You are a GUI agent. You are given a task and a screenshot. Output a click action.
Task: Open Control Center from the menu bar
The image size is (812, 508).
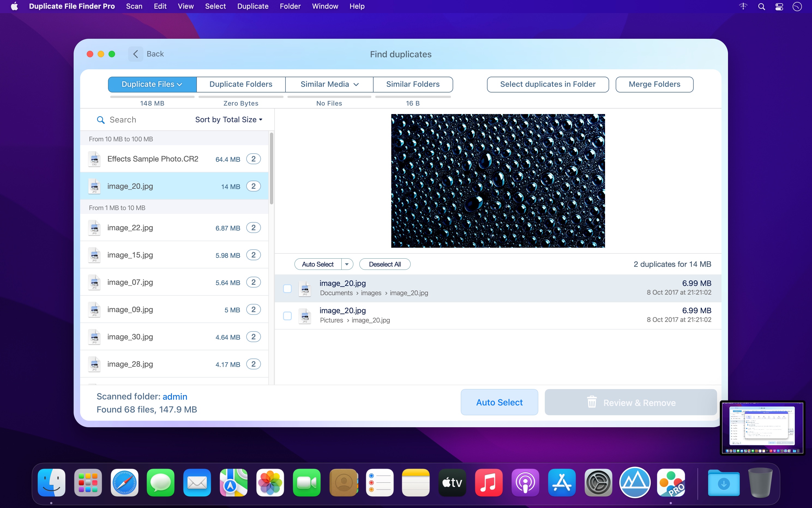coord(779,6)
